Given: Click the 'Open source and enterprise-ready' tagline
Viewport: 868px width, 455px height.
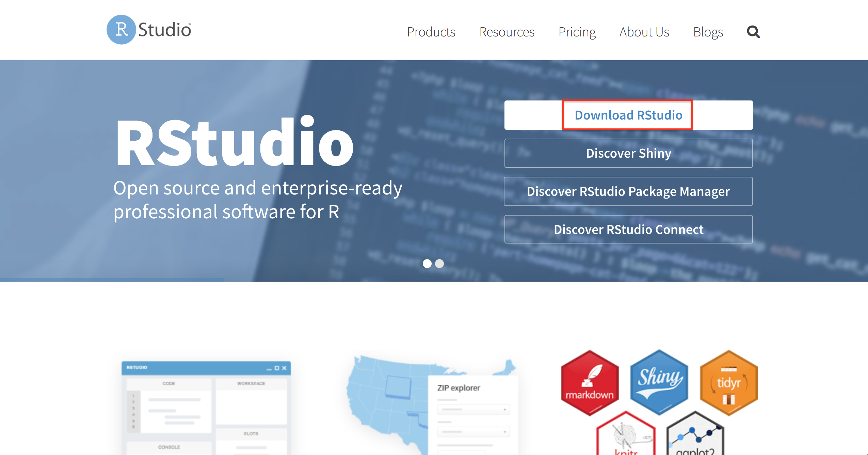Looking at the screenshot, I should click(x=258, y=200).
